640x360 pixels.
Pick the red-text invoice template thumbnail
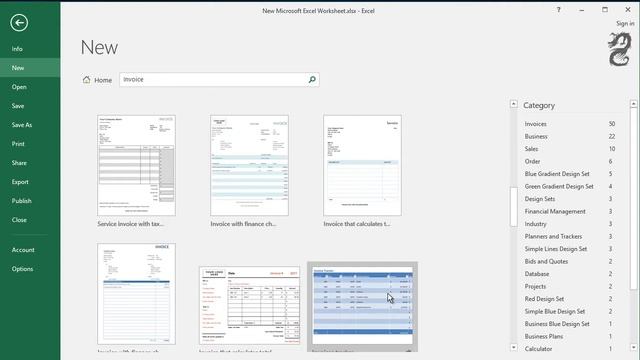click(249, 305)
